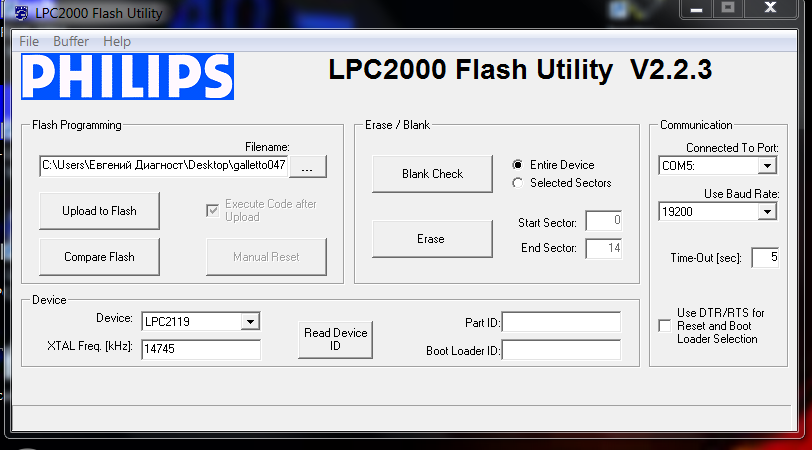
Task: Open the Device LPC2119 dropdown arrow
Action: 250,322
